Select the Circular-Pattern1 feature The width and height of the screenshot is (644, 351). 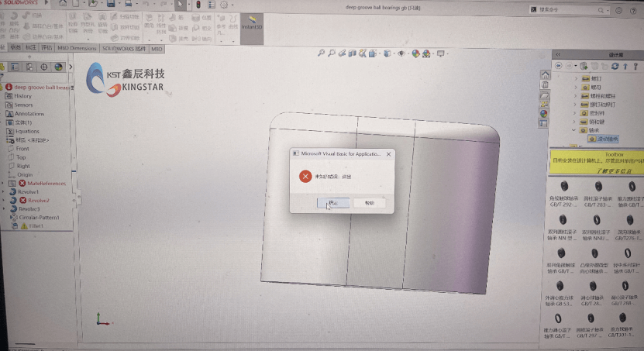tap(35, 218)
